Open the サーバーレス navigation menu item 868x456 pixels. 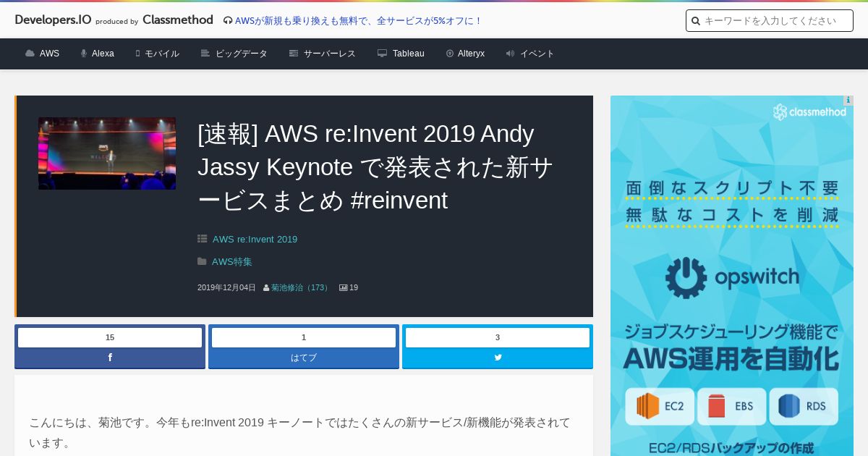click(330, 54)
